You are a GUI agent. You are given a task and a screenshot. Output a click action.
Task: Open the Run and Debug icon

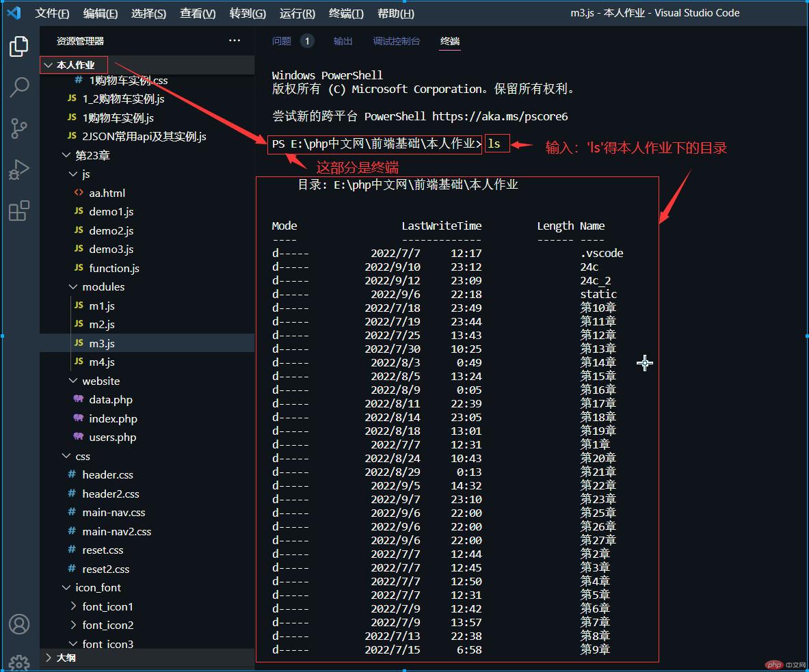pyautogui.click(x=19, y=169)
